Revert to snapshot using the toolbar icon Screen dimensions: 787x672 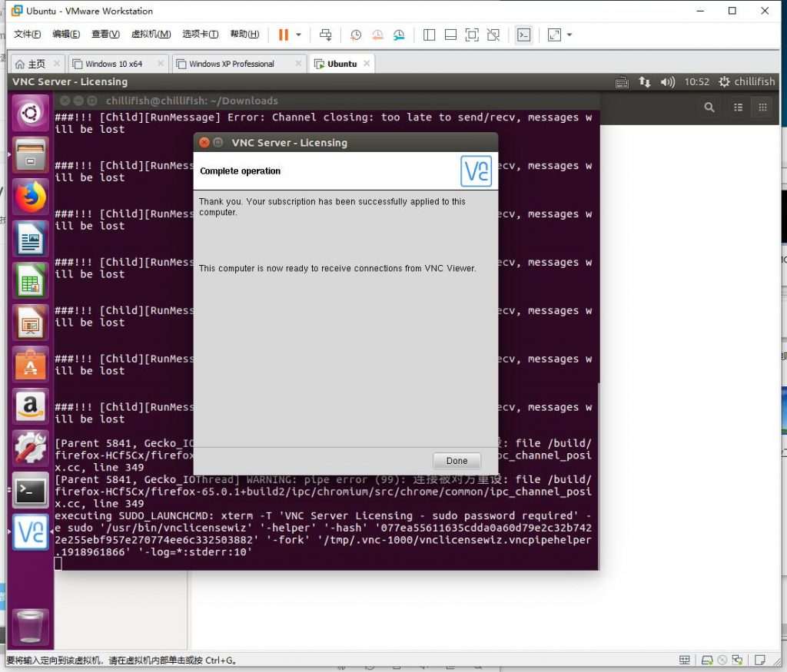click(377, 35)
